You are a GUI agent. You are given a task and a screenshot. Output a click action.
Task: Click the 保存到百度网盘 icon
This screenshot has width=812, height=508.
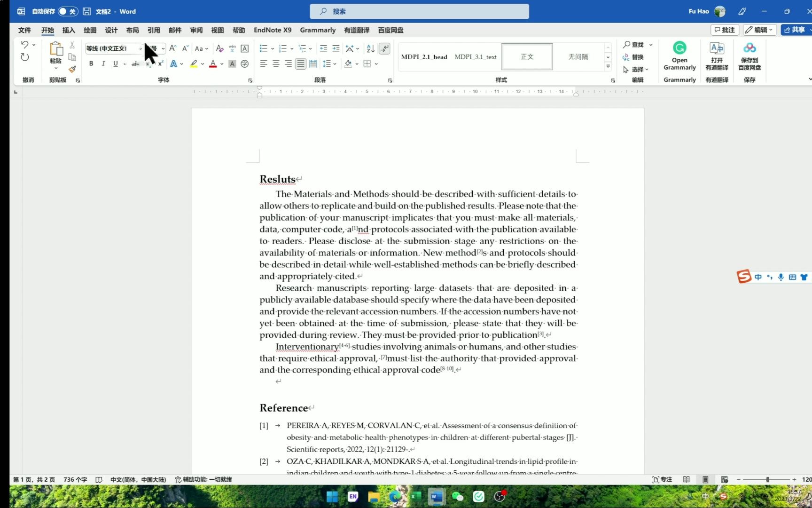749,56
